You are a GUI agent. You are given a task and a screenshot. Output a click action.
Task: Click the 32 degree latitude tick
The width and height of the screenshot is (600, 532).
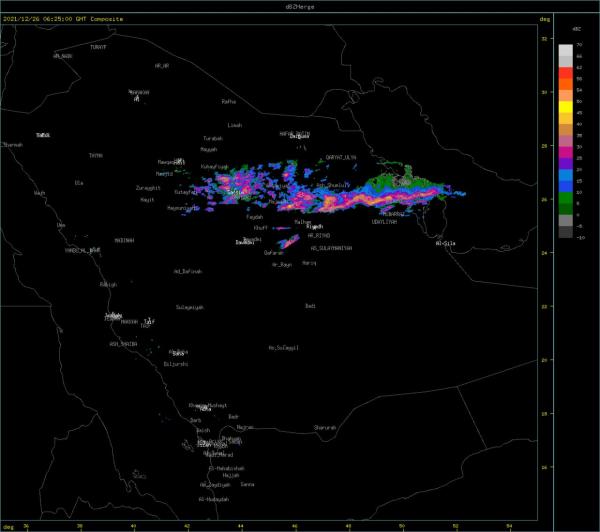[545, 39]
